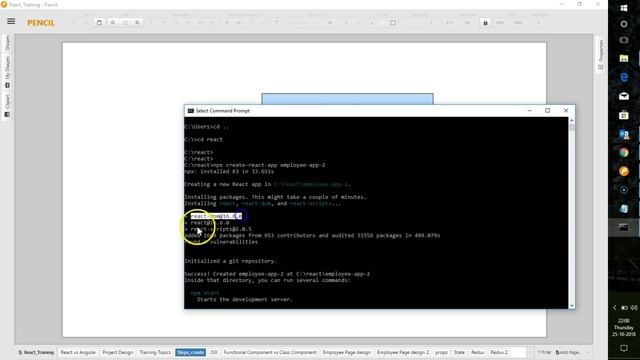Click the zoom in magnifier icon
The height and width of the screenshot is (360, 640).
point(113,22)
